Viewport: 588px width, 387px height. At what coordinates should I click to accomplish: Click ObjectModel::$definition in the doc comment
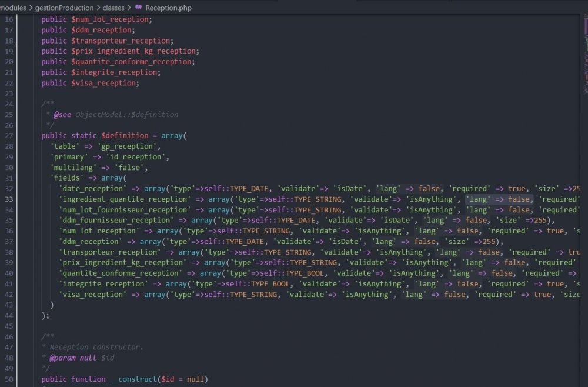point(127,115)
